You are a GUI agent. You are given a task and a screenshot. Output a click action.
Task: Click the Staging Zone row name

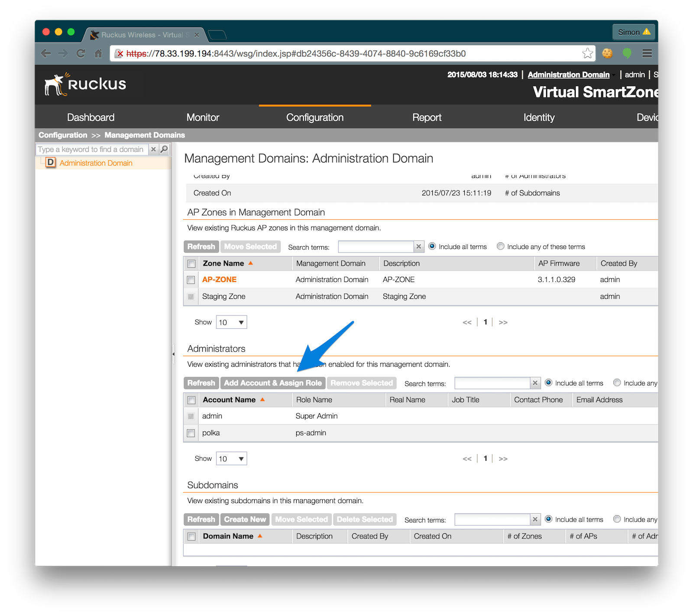coord(223,296)
